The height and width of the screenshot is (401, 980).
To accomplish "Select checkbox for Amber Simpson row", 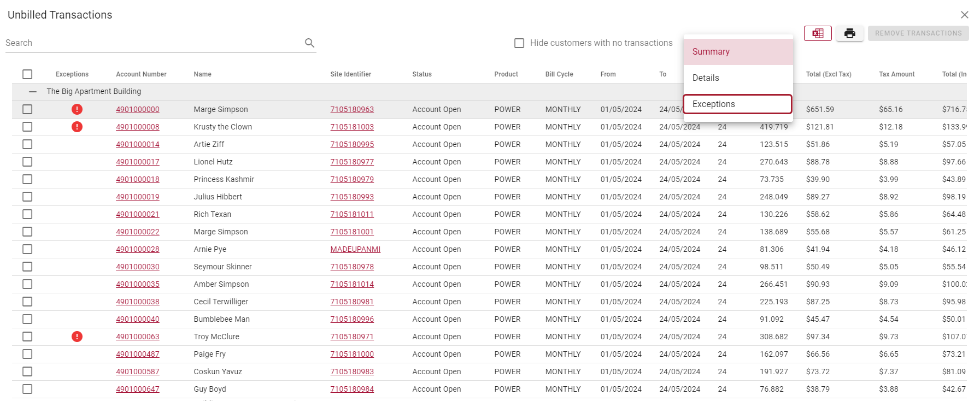I will pos(27,284).
